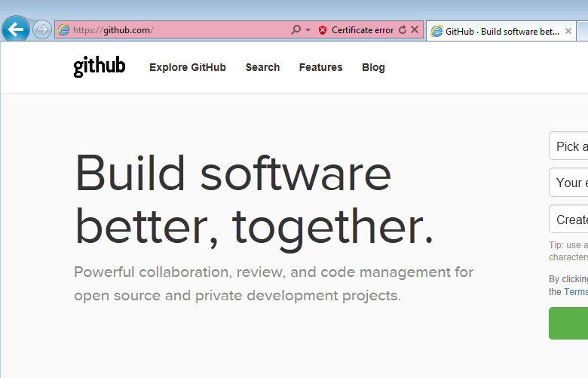Open Explore GitHub navigation link
The height and width of the screenshot is (378, 588).
[x=188, y=67]
